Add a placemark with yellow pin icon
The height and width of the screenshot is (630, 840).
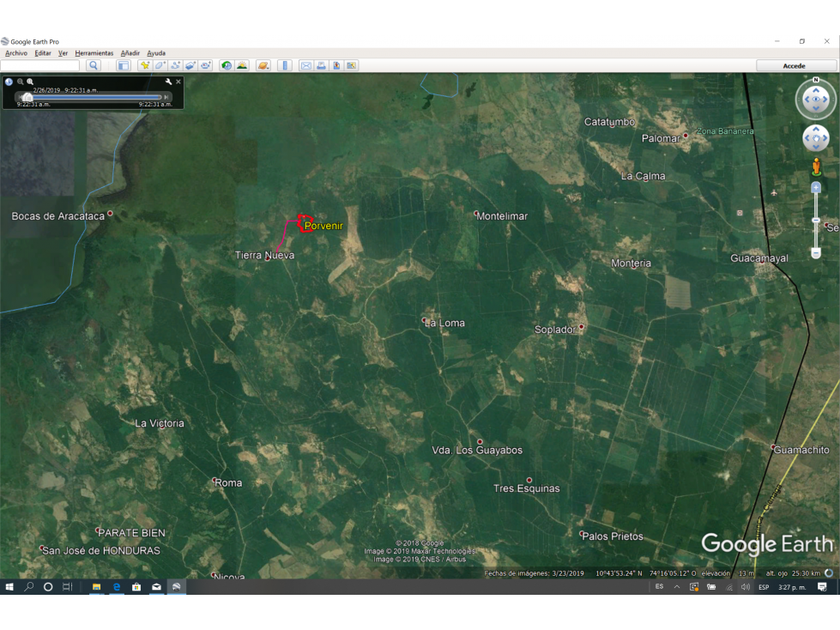tap(145, 65)
